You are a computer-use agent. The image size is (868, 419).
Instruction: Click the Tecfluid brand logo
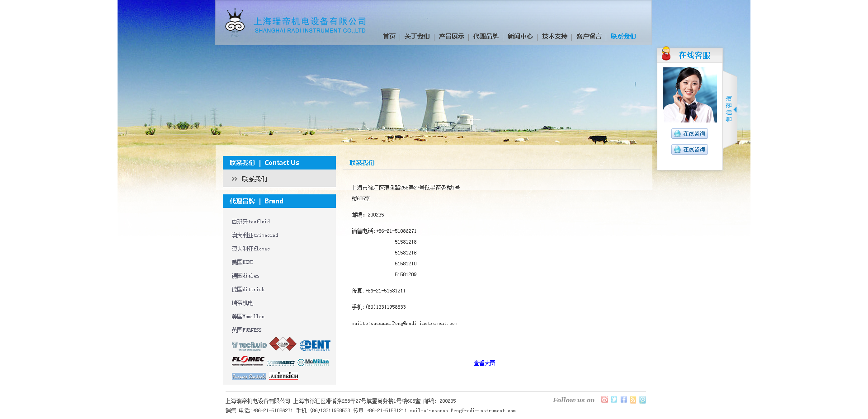coord(249,346)
